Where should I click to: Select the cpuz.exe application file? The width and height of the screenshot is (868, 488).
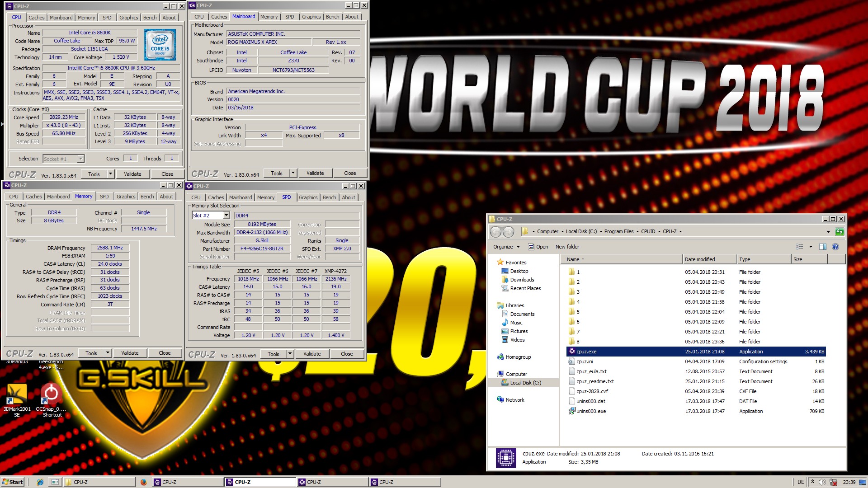[x=696, y=352]
